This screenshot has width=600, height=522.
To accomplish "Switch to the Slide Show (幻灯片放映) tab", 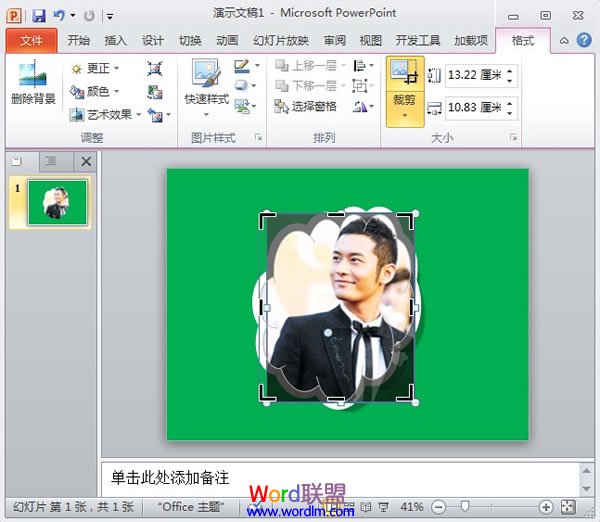I will [281, 40].
